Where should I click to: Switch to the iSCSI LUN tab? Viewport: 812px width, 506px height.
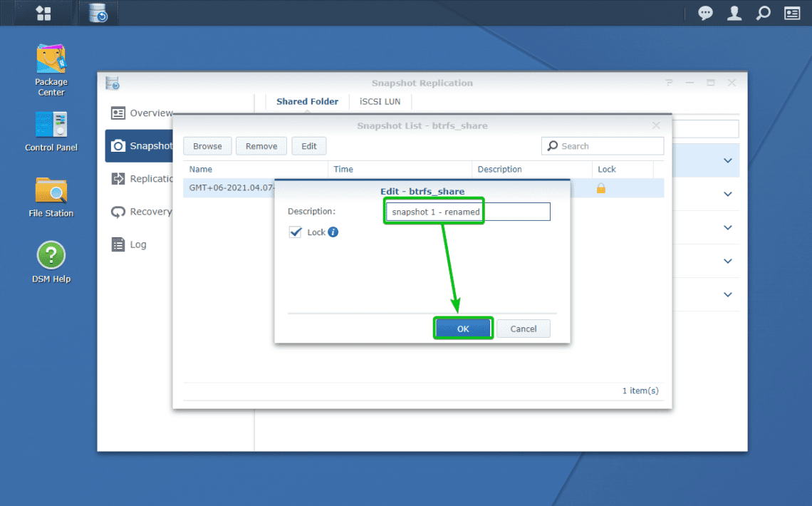380,101
